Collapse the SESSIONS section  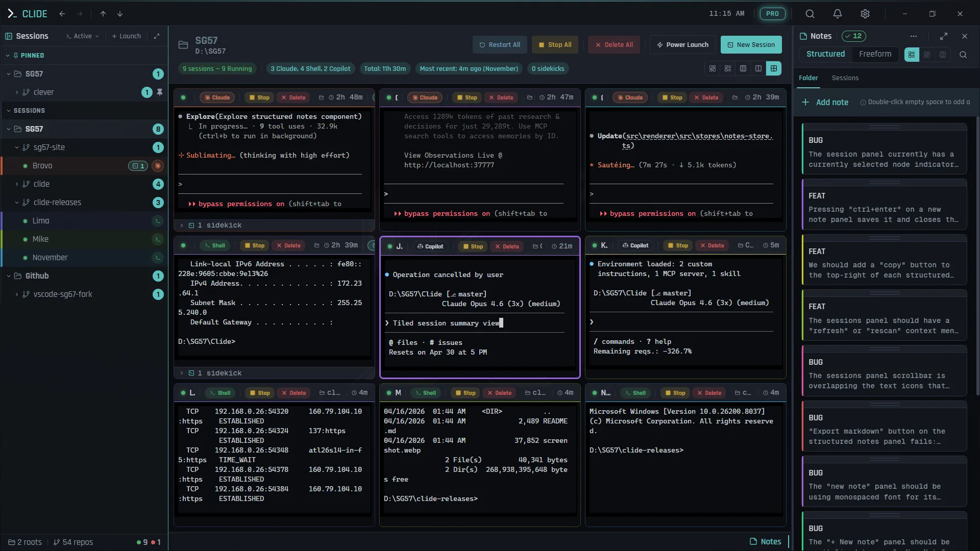point(8,111)
